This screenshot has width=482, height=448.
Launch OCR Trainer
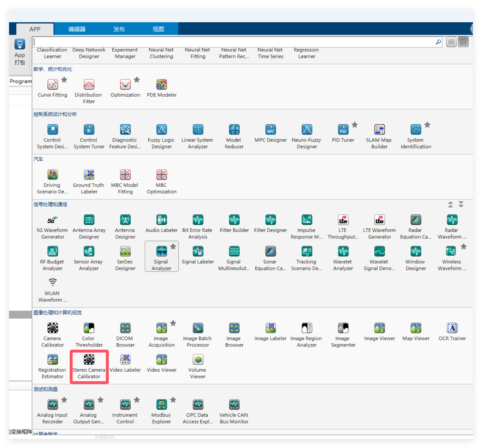click(452, 332)
